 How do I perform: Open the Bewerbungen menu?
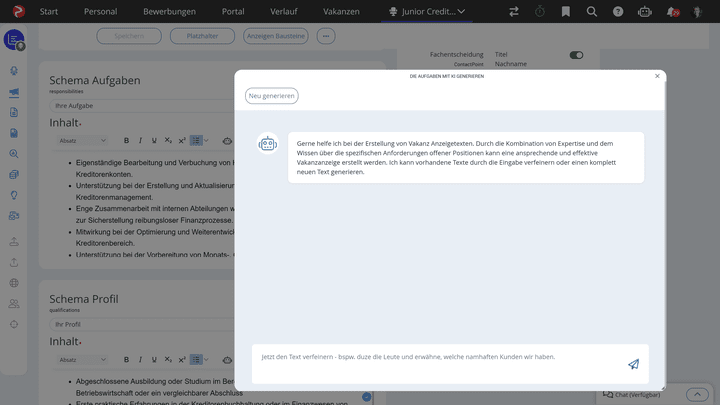[169, 12]
